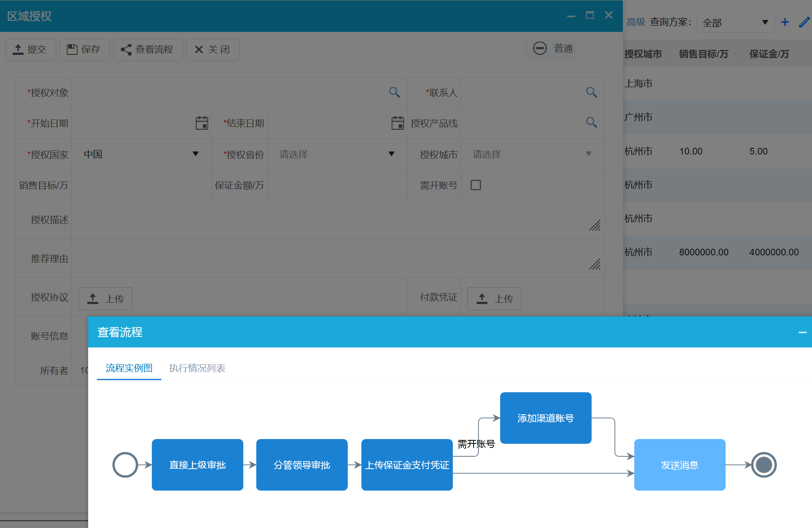Viewport: 812px width, 528px height.
Task: Open the 开始日期 calendar picker
Action: tap(202, 123)
